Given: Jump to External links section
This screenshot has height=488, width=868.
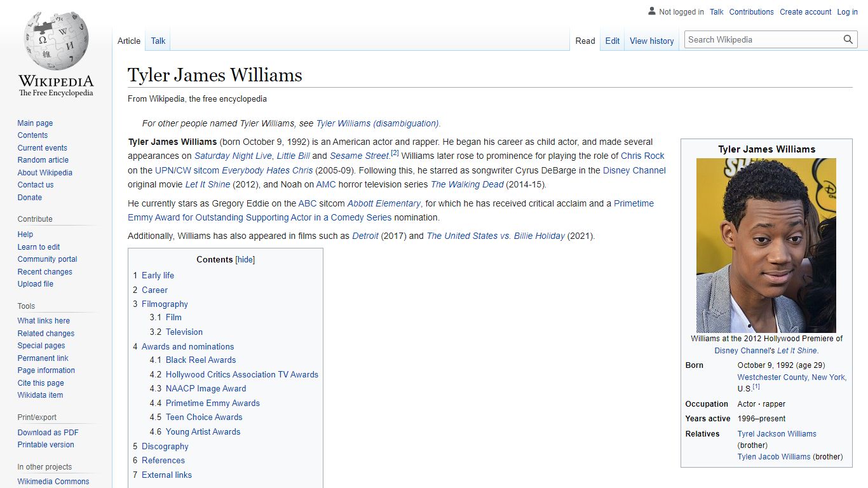Looking at the screenshot, I should (166, 475).
